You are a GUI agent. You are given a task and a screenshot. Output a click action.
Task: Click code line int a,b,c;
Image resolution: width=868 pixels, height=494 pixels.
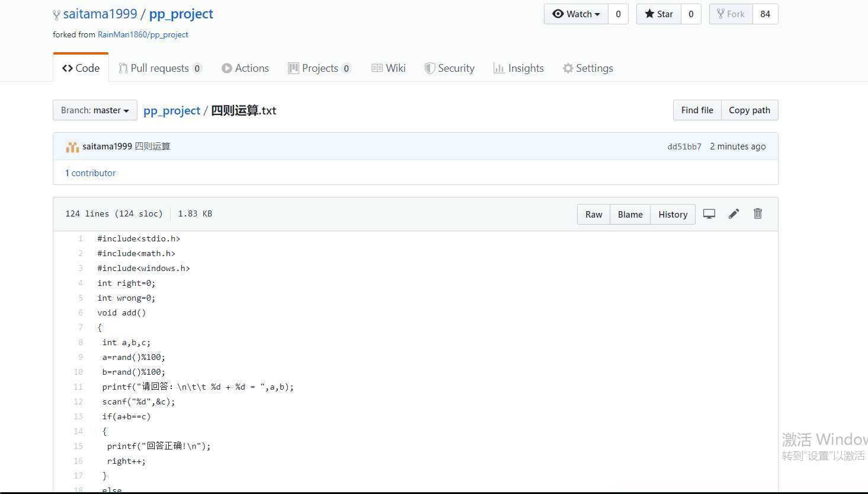pos(126,342)
